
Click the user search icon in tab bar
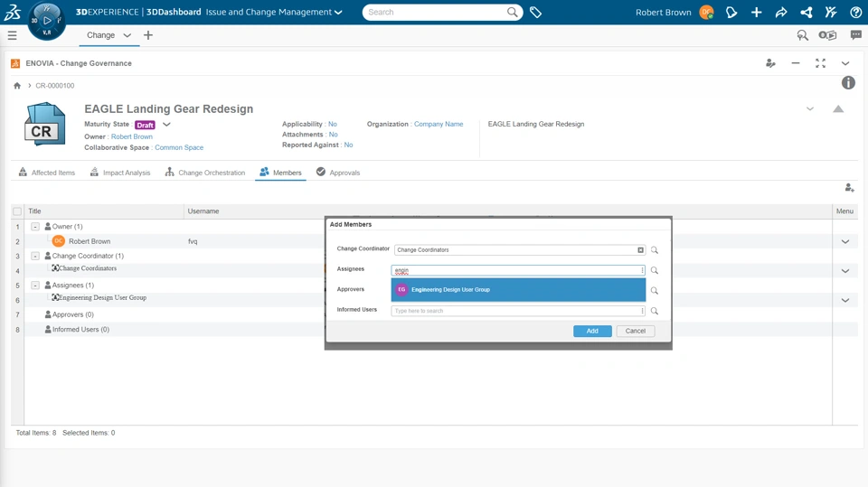coord(802,35)
